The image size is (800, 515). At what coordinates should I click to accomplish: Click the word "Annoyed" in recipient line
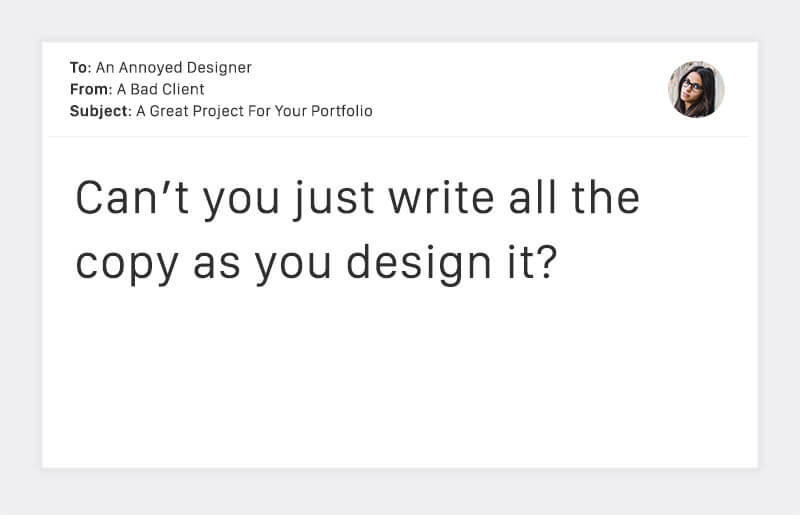(x=150, y=68)
